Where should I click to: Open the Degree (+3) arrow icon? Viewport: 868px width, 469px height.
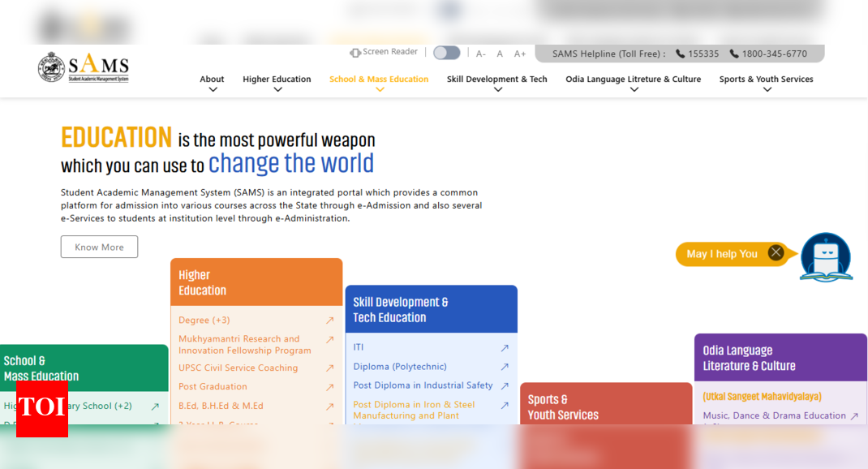(x=329, y=321)
